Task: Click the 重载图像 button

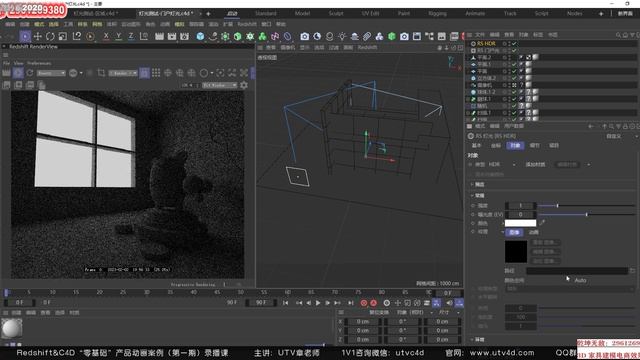Action: pos(546,242)
